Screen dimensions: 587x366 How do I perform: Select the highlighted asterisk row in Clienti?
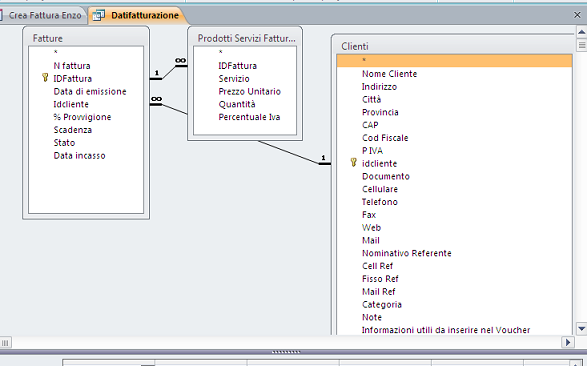point(454,61)
